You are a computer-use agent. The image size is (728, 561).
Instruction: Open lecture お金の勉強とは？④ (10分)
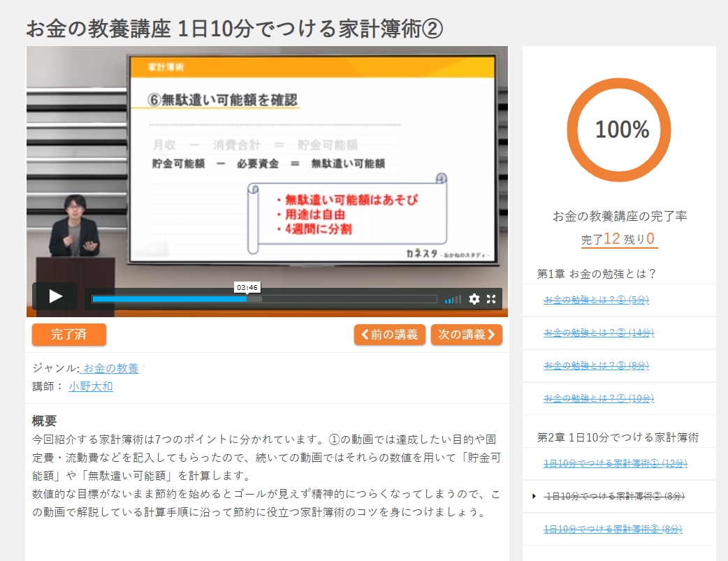599,398
